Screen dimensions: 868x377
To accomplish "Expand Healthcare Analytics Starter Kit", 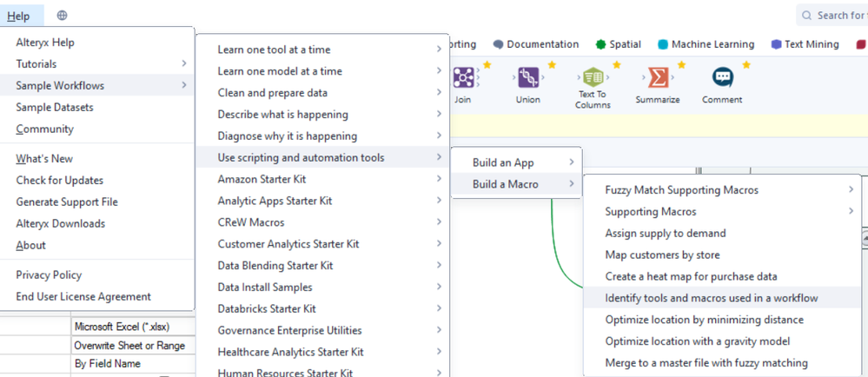I will [x=322, y=352].
